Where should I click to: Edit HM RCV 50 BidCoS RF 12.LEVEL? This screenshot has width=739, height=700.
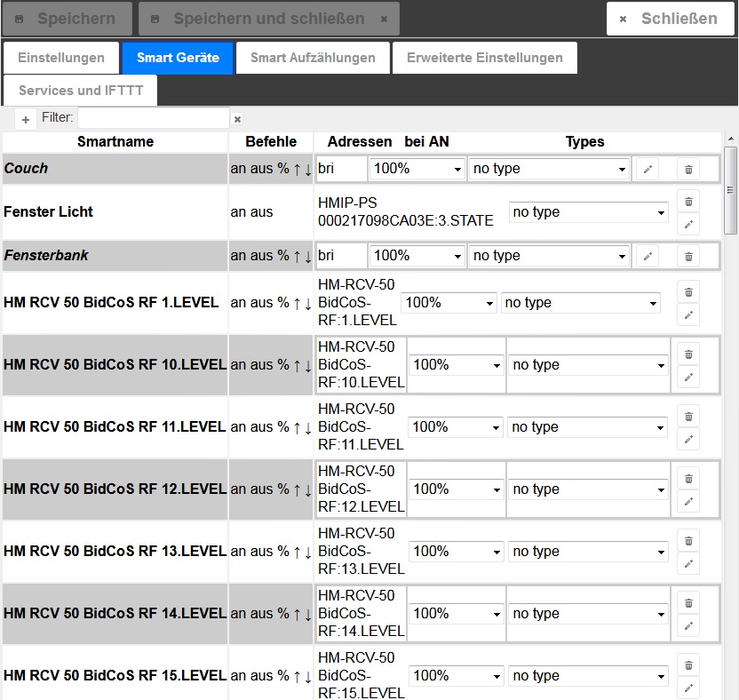point(688,501)
